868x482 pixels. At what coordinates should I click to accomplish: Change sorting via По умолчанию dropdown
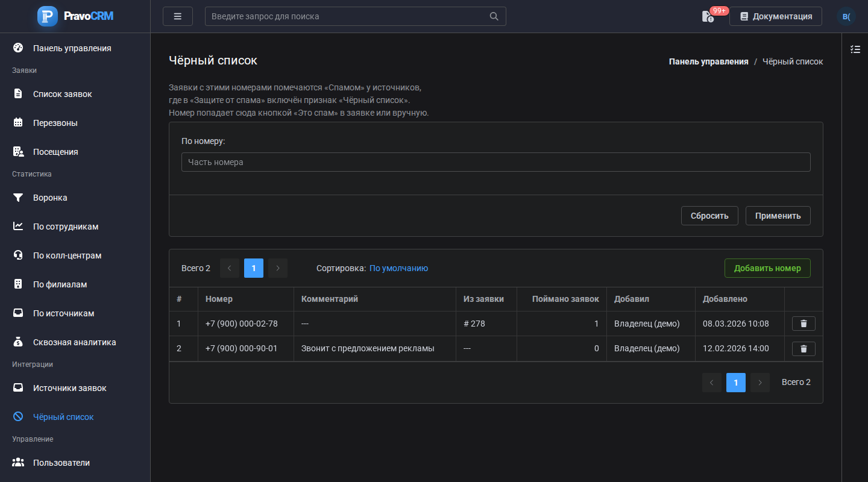tap(398, 268)
